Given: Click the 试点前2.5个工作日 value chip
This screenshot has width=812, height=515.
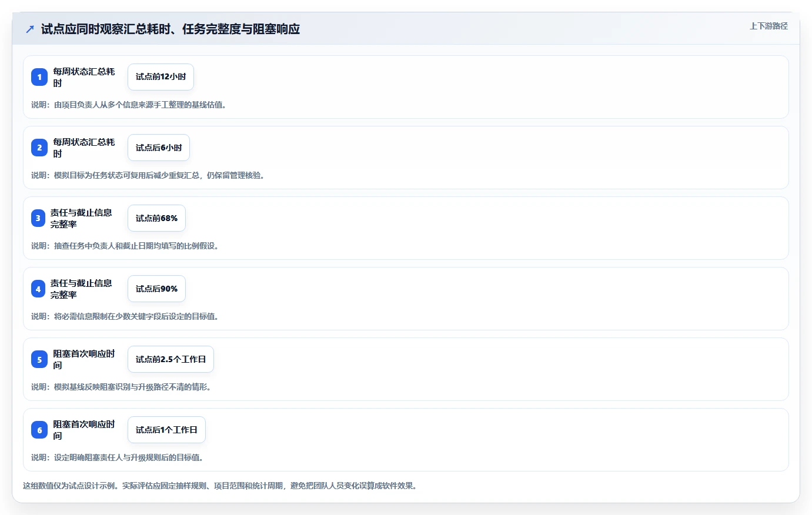Looking at the screenshot, I should click(171, 359).
